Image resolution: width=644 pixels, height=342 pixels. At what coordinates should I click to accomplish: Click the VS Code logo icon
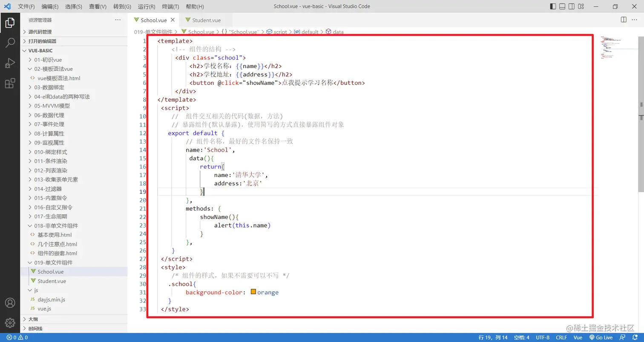tap(7, 6)
